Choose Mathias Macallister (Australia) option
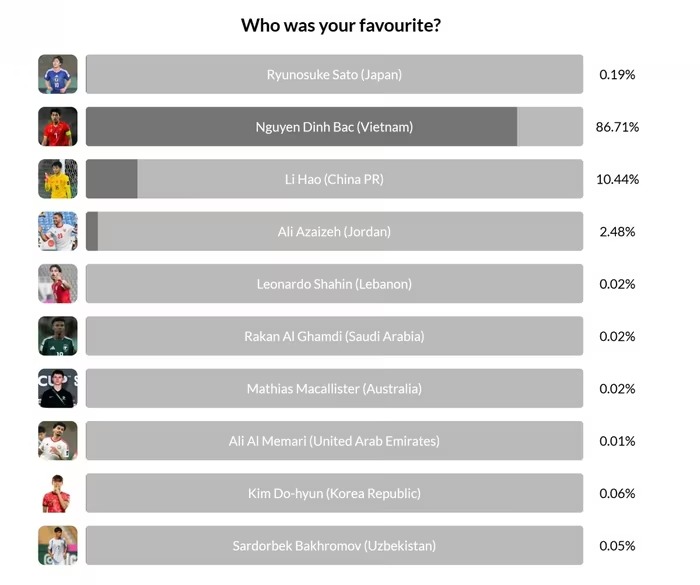This screenshot has width=700, height=585. pyautogui.click(x=334, y=388)
